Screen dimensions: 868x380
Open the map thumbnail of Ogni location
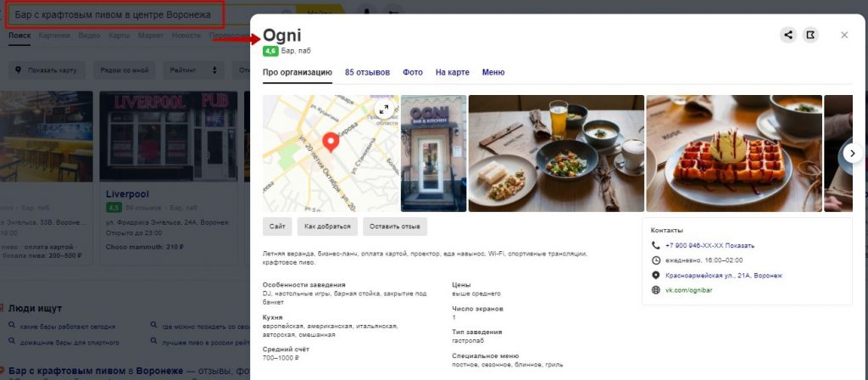[x=331, y=154]
